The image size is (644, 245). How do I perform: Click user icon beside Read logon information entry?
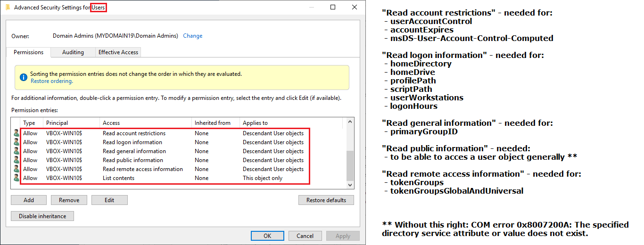click(17, 142)
